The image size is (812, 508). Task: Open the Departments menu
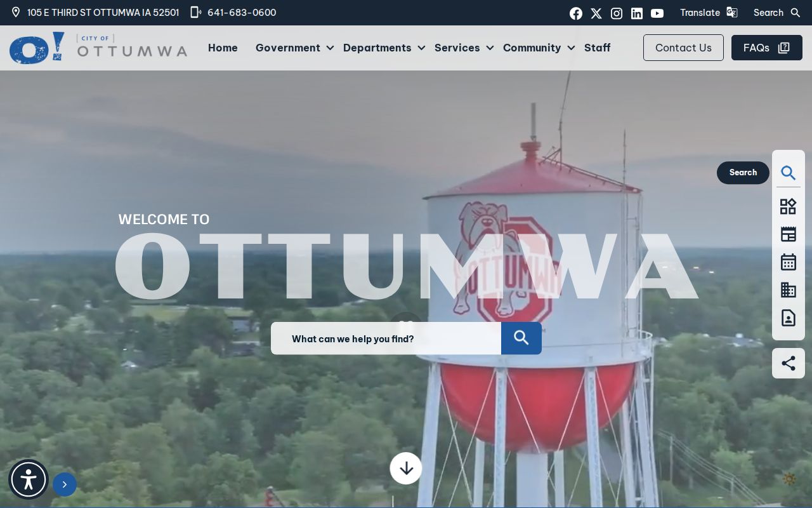pyautogui.click(x=377, y=48)
